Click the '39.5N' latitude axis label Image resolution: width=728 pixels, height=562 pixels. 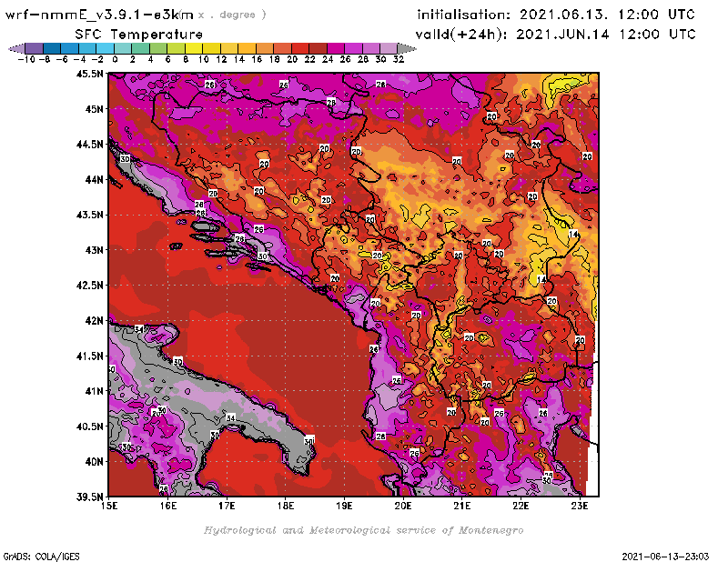coord(89,497)
